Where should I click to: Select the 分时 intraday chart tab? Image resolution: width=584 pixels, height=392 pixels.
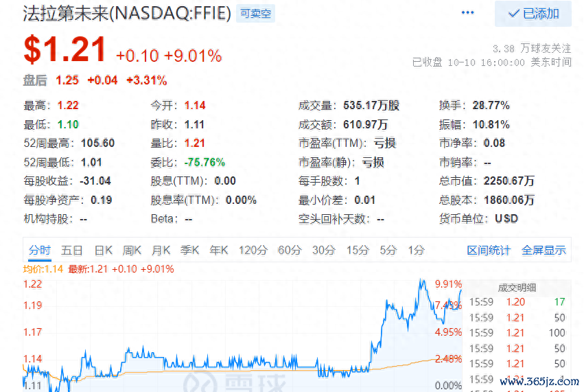pyautogui.click(x=40, y=250)
